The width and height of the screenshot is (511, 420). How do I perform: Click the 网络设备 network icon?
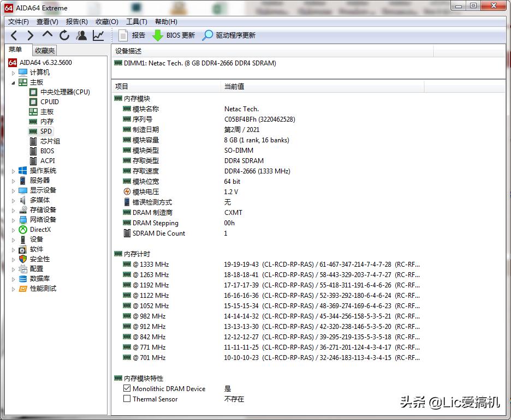click(x=23, y=220)
